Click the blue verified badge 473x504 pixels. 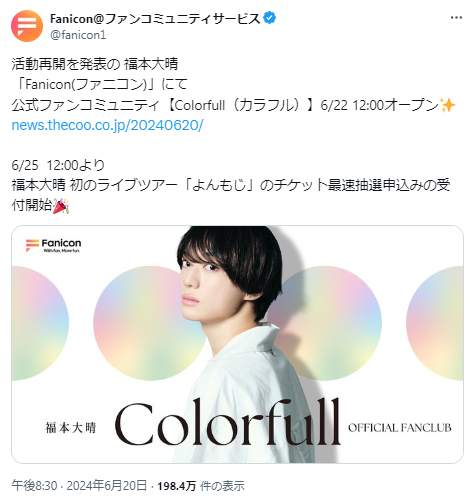coord(269,18)
